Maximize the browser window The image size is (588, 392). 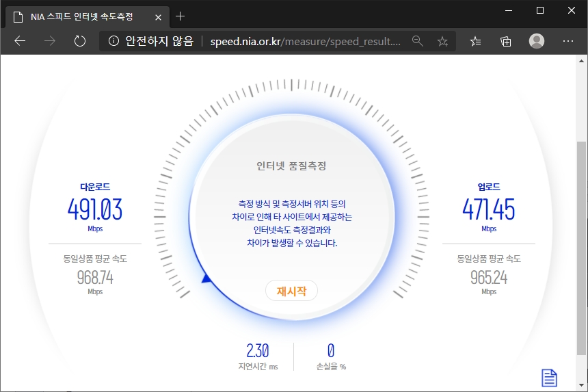coord(540,10)
